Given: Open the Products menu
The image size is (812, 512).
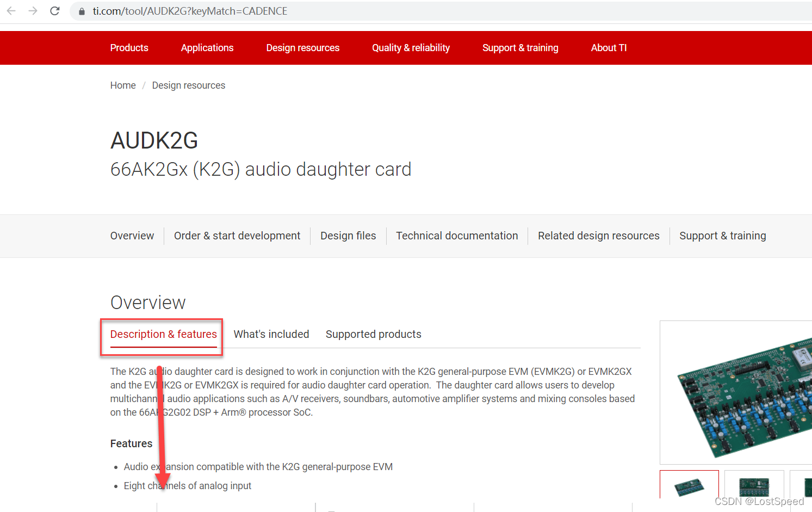Looking at the screenshot, I should coord(129,48).
